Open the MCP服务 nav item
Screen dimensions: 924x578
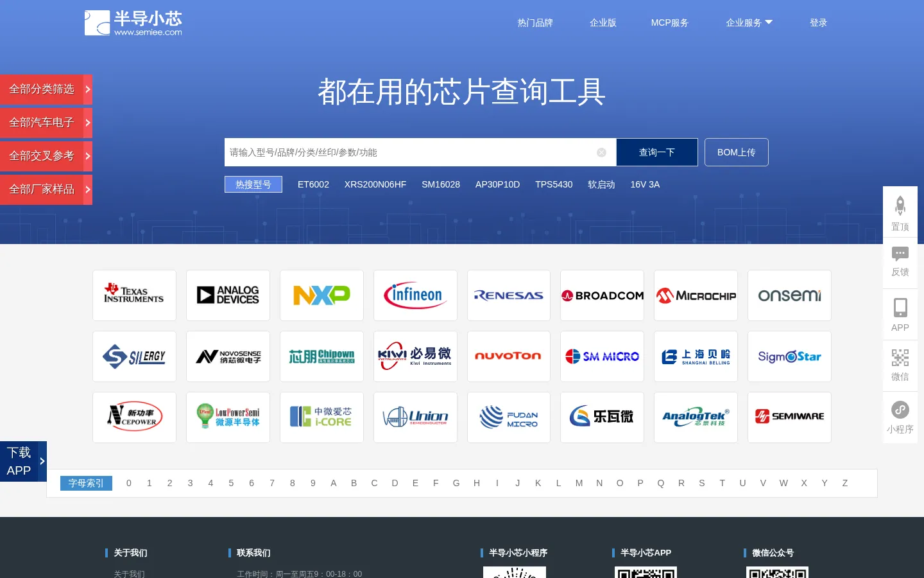pos(669,22)
